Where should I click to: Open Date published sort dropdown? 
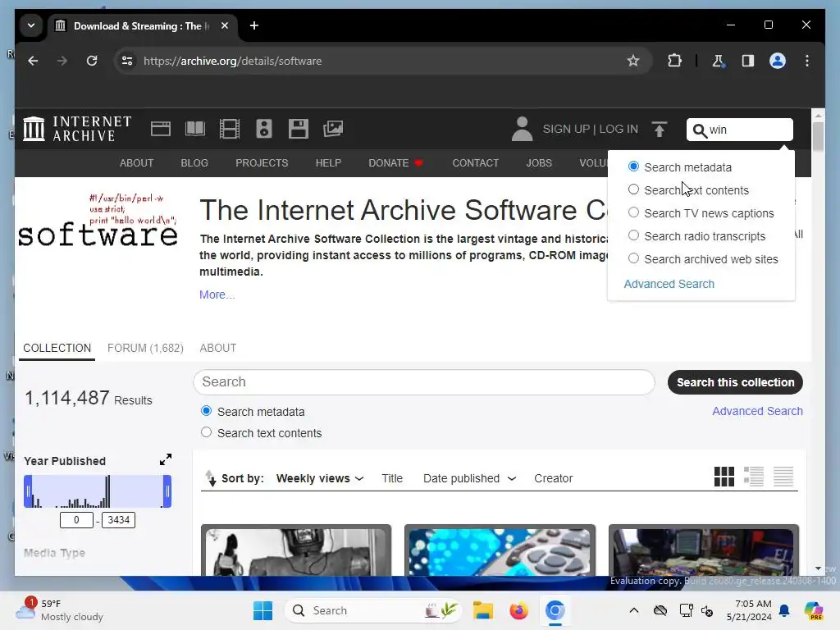tap(470, 478)
